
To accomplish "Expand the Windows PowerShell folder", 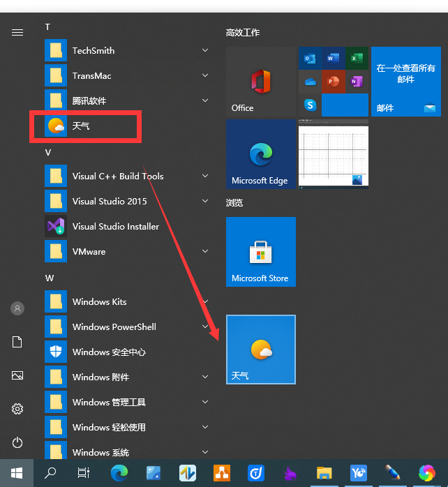I will tap(205, 327).
